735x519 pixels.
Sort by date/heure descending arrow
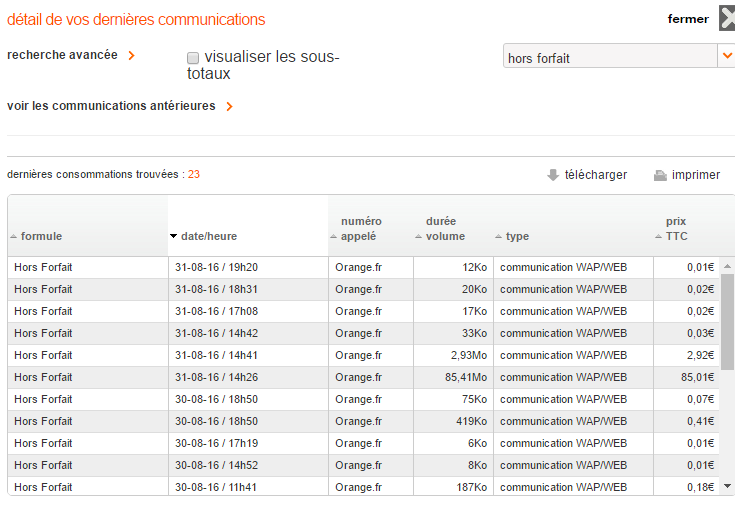click(x=173, y=236)
